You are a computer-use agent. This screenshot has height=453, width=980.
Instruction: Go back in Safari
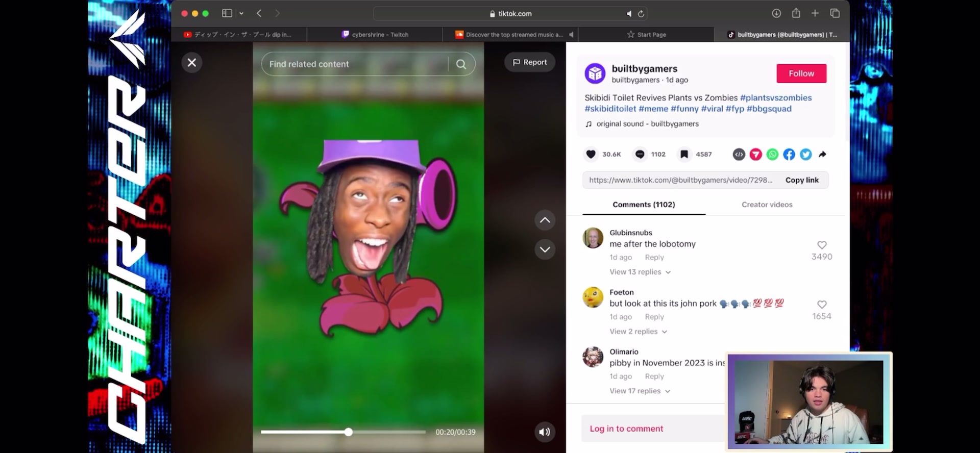(259, 13)
